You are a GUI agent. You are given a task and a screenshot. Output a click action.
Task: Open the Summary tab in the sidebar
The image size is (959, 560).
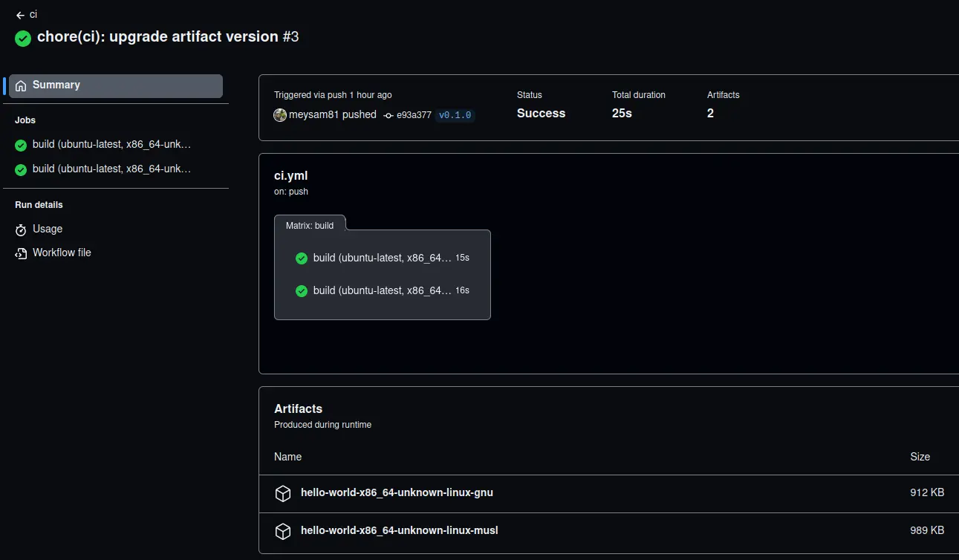(x=115, y=85)
